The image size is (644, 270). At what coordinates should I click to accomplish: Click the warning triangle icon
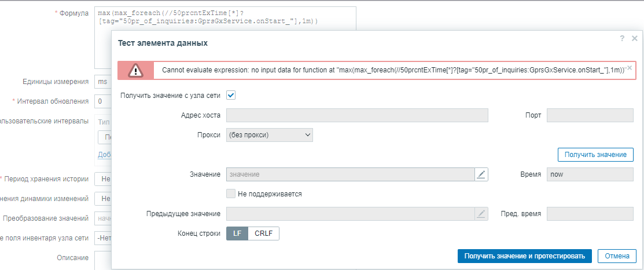click(135, 70)
